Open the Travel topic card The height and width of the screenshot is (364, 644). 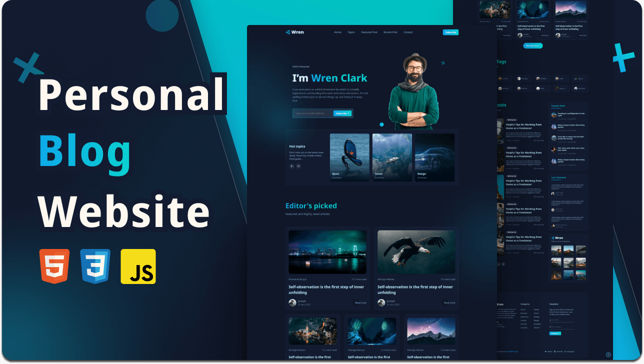coord(392,156)
